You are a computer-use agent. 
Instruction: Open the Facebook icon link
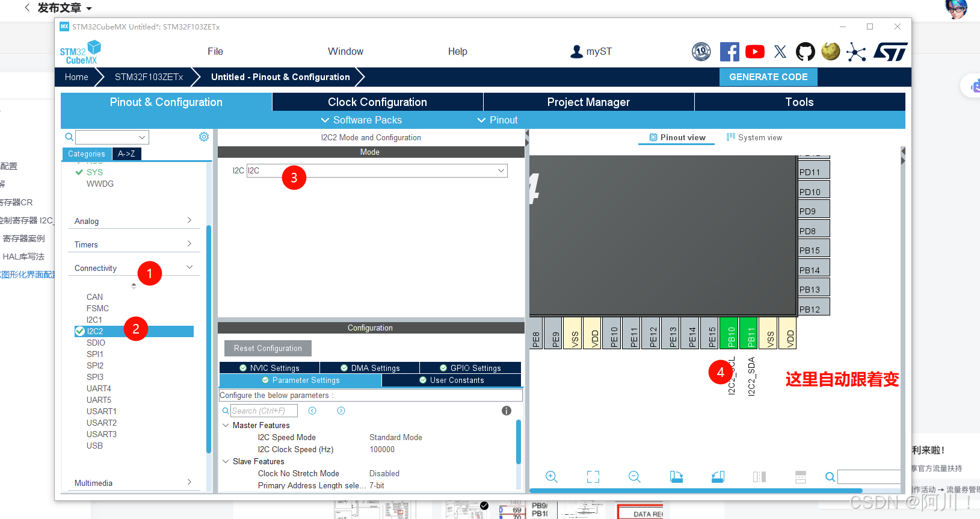[x=729, y=52]
